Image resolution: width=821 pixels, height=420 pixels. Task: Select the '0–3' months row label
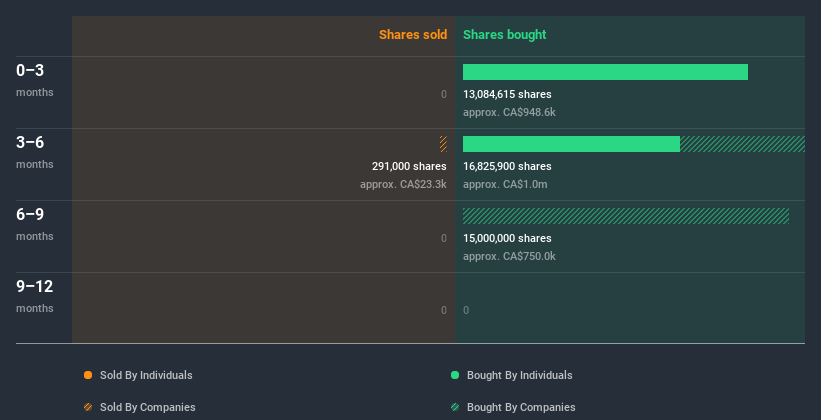click(x=30, y=70)
